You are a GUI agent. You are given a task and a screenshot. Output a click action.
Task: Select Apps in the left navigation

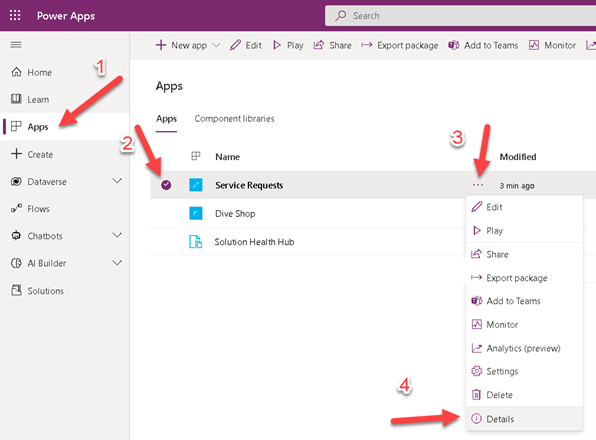(65, 127)
